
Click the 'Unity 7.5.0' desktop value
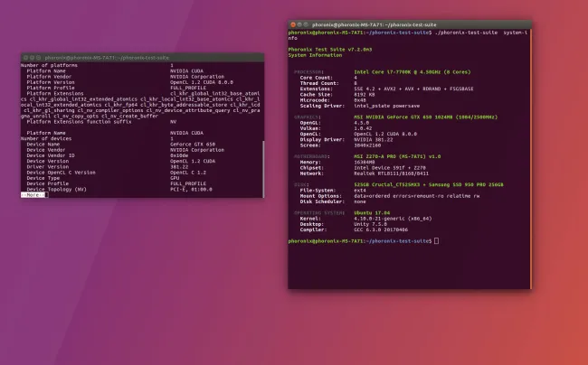(x=370, y=224)
